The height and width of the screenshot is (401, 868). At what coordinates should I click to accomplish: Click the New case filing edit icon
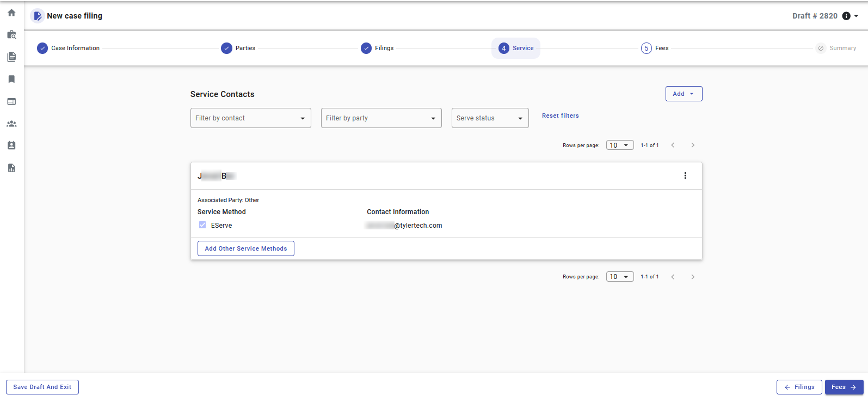[38, 16]
